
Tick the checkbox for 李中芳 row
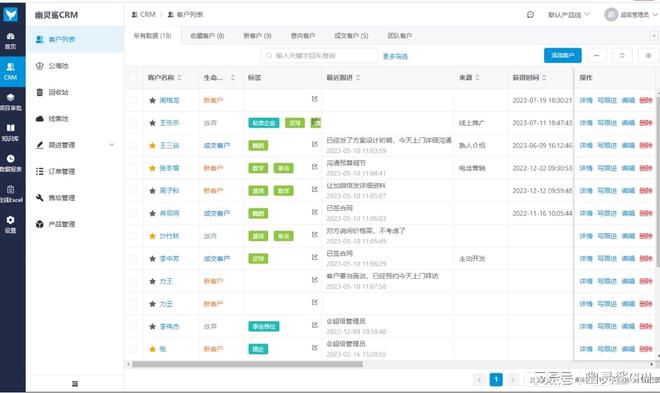[x=133, y=259]
